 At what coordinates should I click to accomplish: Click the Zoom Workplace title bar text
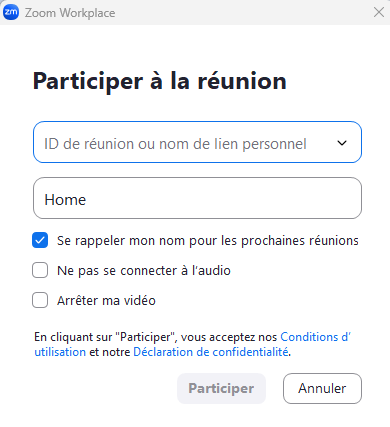[70, 13]
